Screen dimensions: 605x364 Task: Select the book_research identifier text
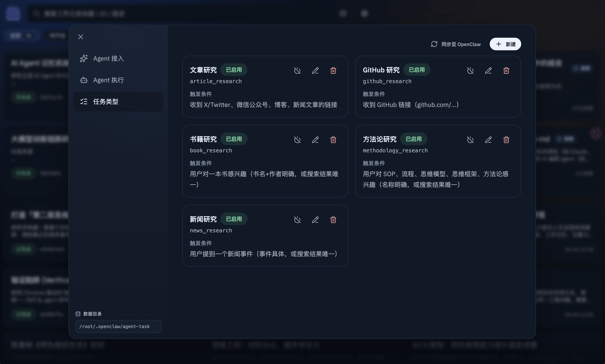click(211, 150)
